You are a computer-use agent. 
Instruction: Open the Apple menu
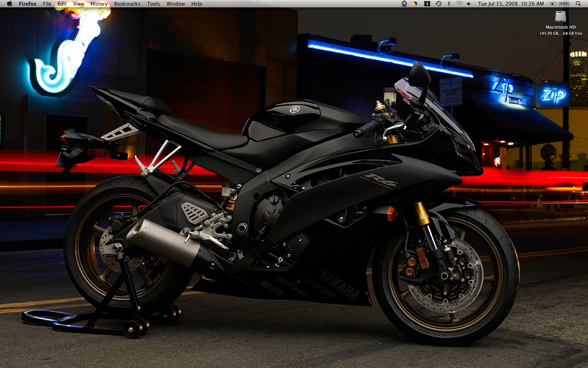(9, 4)
